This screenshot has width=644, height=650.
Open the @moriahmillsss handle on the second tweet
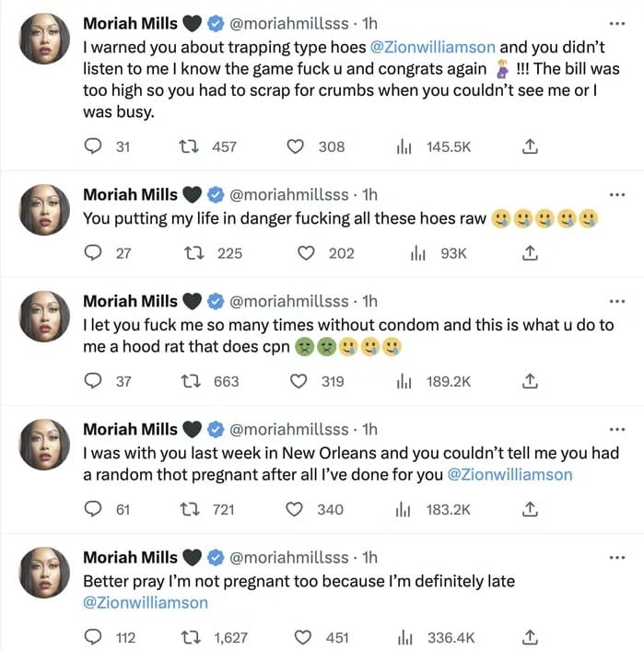click(288, 194)
